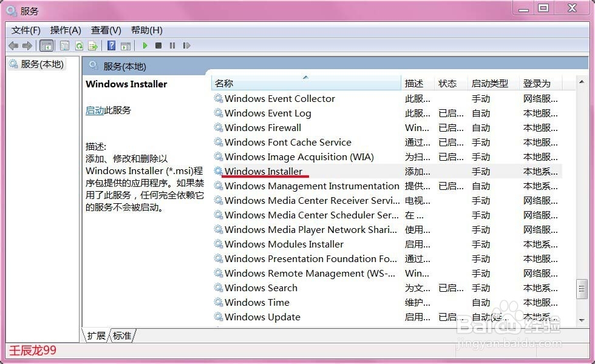This screenshot has height=364, width=595.
Task: Select 服务(本地) in the left tree
Action: (37, 64)
